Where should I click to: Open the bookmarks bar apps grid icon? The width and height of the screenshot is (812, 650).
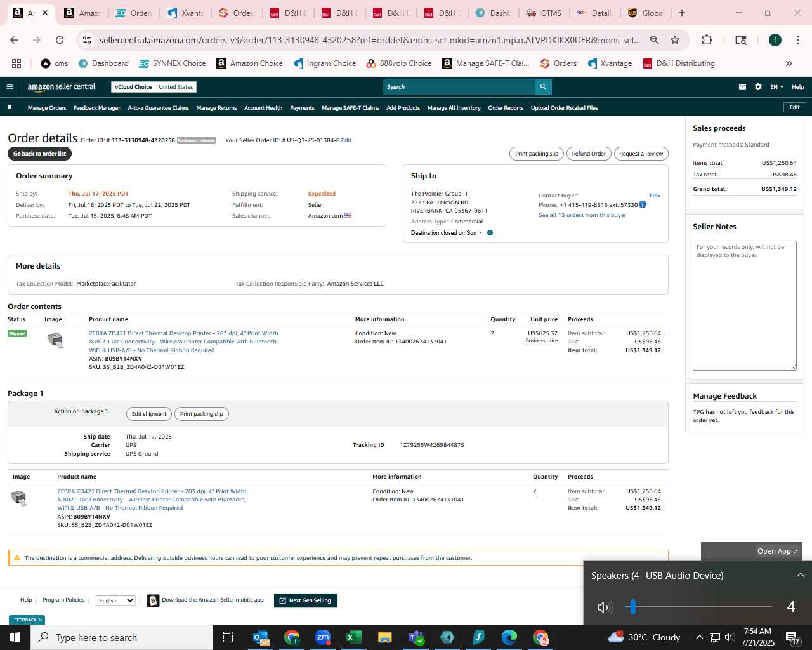16,63
